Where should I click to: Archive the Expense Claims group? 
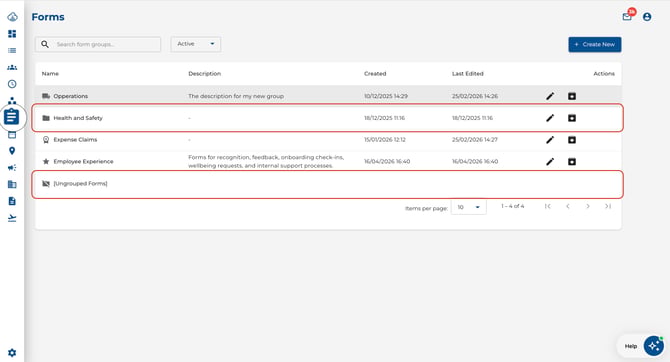572,140
